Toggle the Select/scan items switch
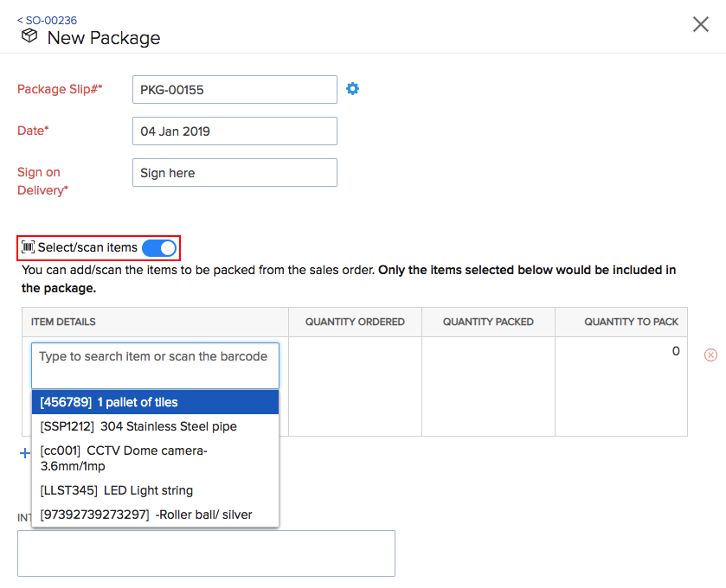The width and height of the screenshot is (726, 588). 159,248
